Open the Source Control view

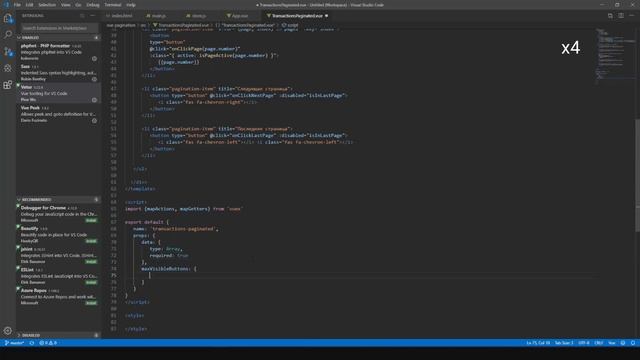[8, 51]
